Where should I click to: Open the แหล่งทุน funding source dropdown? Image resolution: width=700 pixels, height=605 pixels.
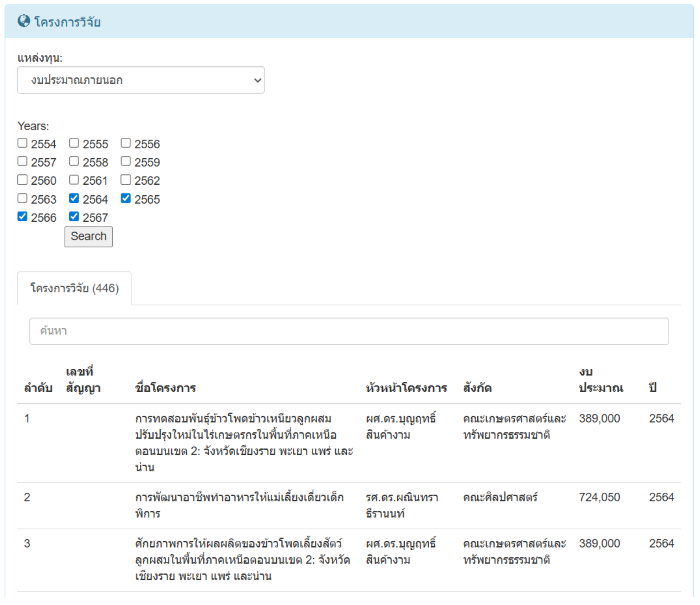pyautogui.click(x=141, y=80)
